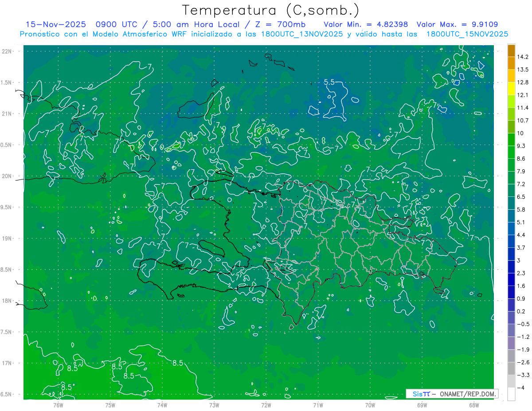532x411 pixels.
Task: Click the "14.2" colorbar value
Action: click(523, 57)
